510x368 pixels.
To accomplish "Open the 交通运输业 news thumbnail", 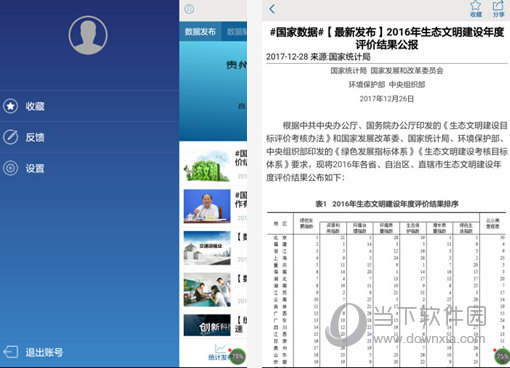I will coord(207,248).
